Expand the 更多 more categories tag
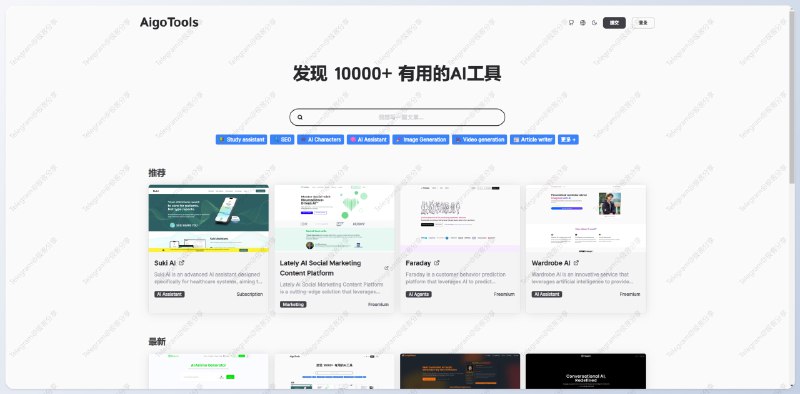 [568, 139]
